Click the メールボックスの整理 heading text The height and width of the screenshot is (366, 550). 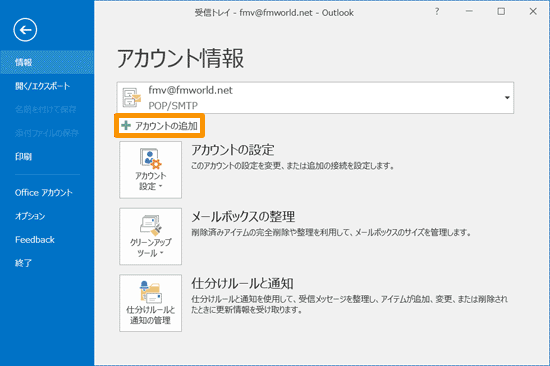coord(243,217)
